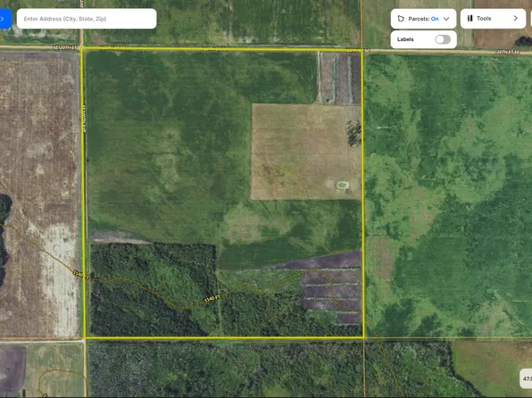
Task: Click the parcel shape icon in Parcels button
Action: click(x=401, y=19)
